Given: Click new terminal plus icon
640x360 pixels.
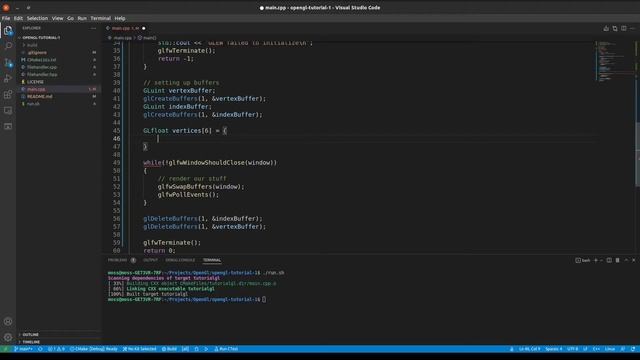Looking at the screenshot, I should 596,260.
